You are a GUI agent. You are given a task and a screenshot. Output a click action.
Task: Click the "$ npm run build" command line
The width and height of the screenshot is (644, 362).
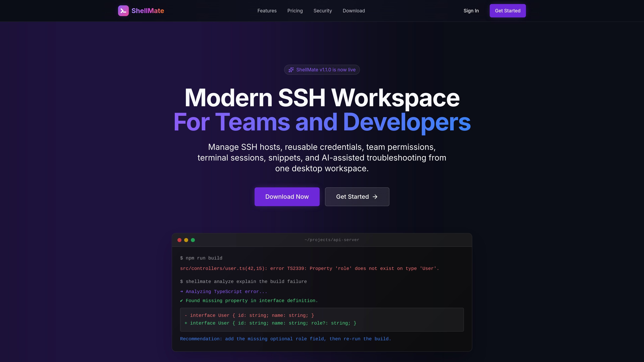[x=201, y=258]
